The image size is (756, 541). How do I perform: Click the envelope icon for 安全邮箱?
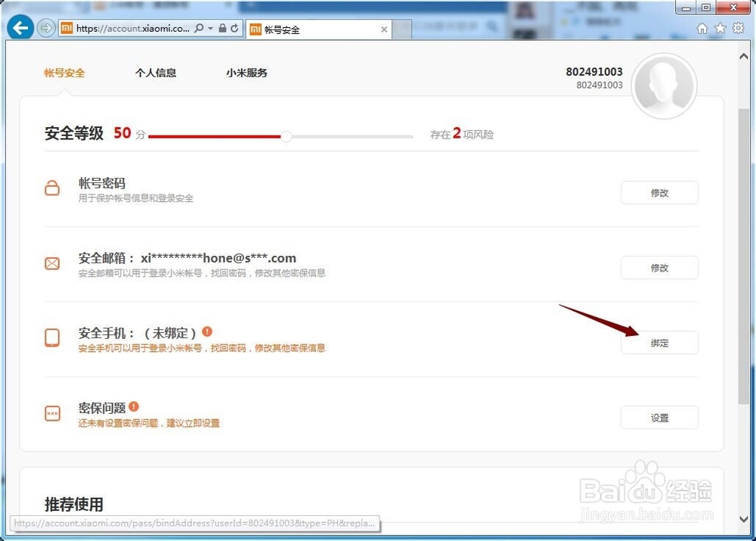[x=51, y=263]
